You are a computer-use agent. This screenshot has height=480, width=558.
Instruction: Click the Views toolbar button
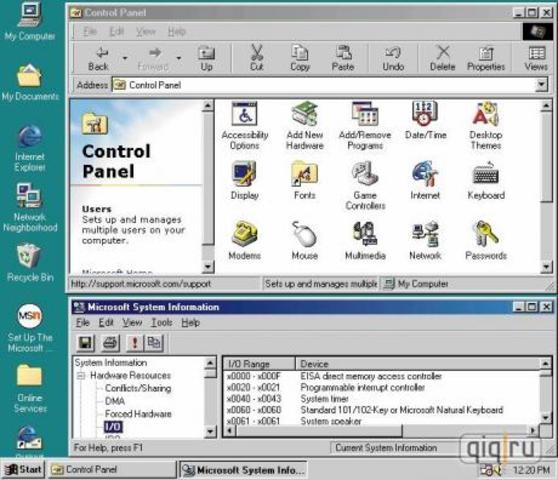pos(536,58)
